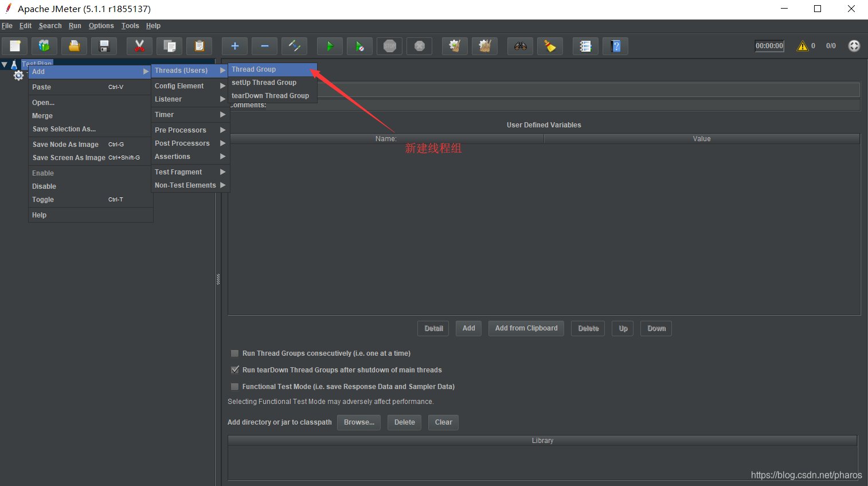Open the Help question mark icon
Image resolution: width=868 pixels, height=486 pixels.
pos(615,46)
